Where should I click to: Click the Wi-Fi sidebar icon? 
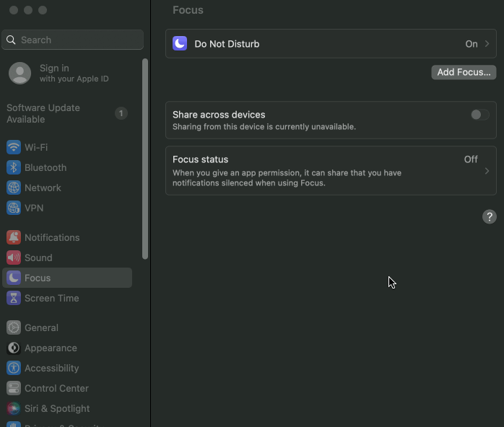[14, 147]
